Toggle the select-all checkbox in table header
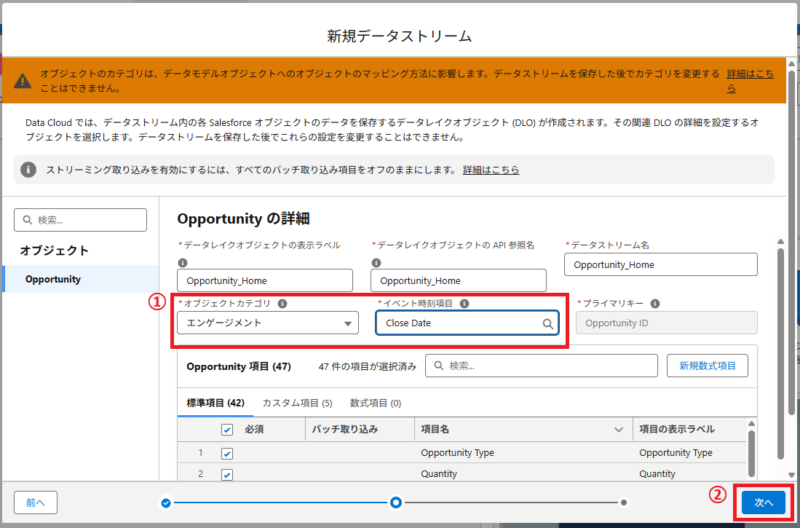This screenshot has width=800, height=528. [226, 429]
